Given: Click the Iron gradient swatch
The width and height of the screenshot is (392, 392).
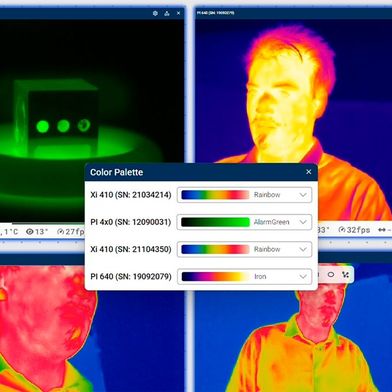Looking at the screenshot, I should (x=215, y=276).
